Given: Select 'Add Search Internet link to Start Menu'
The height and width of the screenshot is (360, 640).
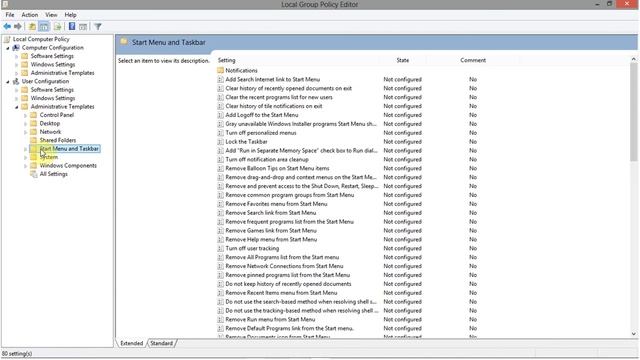Looking at the screenshot, I should [273, 79].
